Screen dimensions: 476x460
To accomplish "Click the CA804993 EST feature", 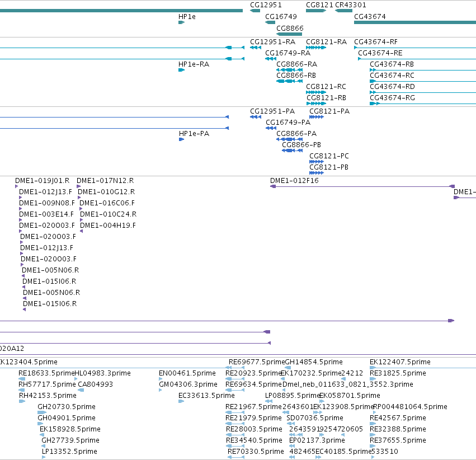I will point(81,390).
